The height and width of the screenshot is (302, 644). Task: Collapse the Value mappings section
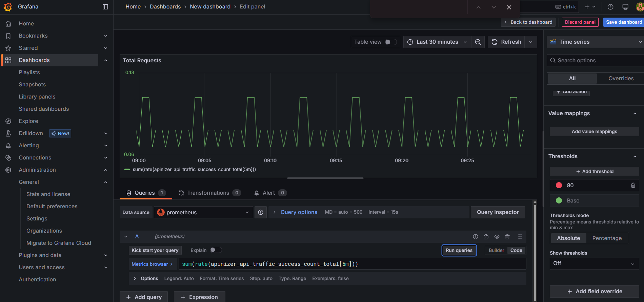click(x=635, y=113)
